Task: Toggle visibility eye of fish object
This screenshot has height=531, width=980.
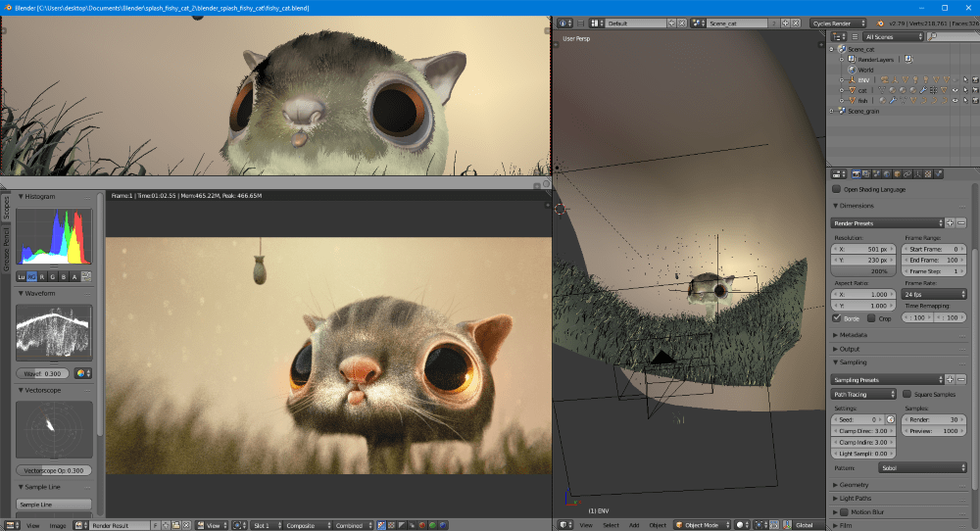Action: coord(955,101)
